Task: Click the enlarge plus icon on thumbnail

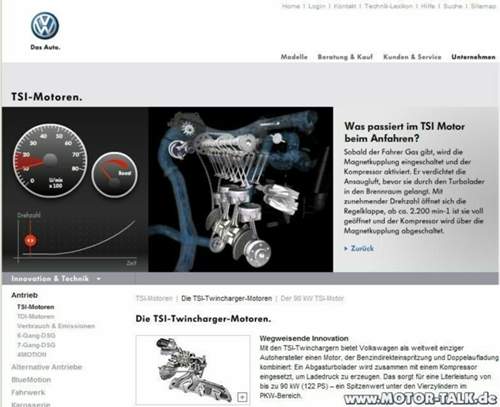Action: pyautogui.click(x=242, y=397)
